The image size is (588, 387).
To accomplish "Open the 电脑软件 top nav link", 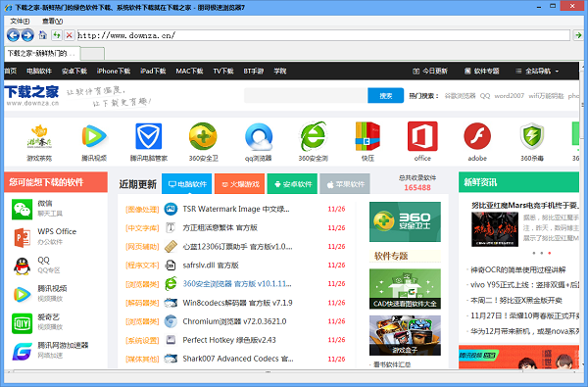I will 39,71.
